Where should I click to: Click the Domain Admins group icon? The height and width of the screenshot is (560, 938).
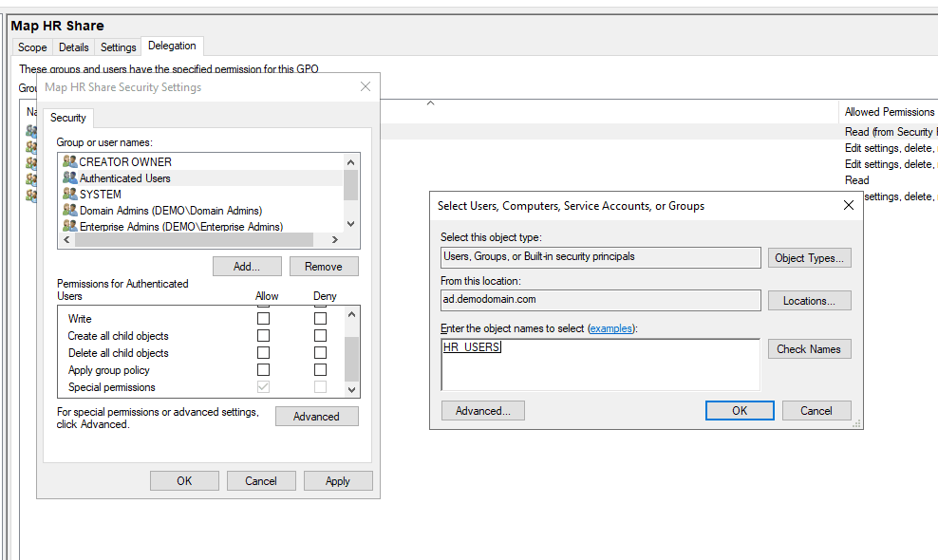click(69, 211)
